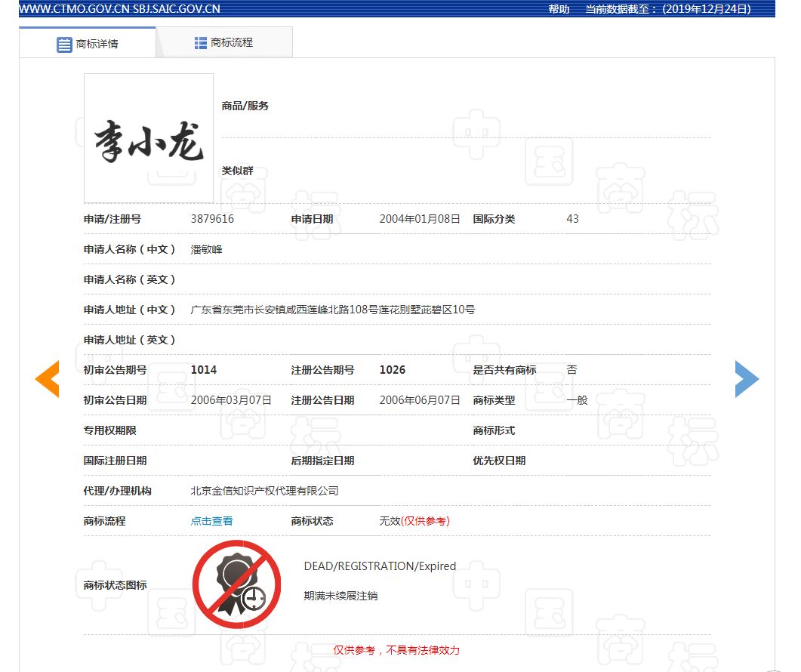The height and width of the screenshot is (672, 801).
Task: Select the international class value 43
Action: 573,219
